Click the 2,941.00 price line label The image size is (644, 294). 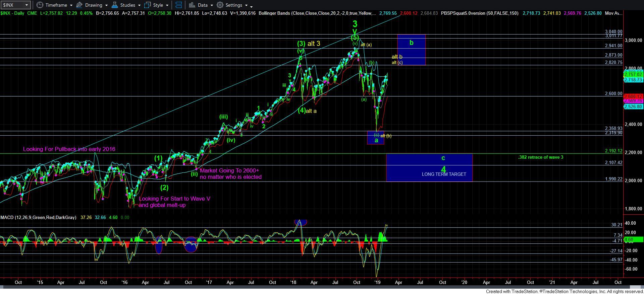point(614,46)
